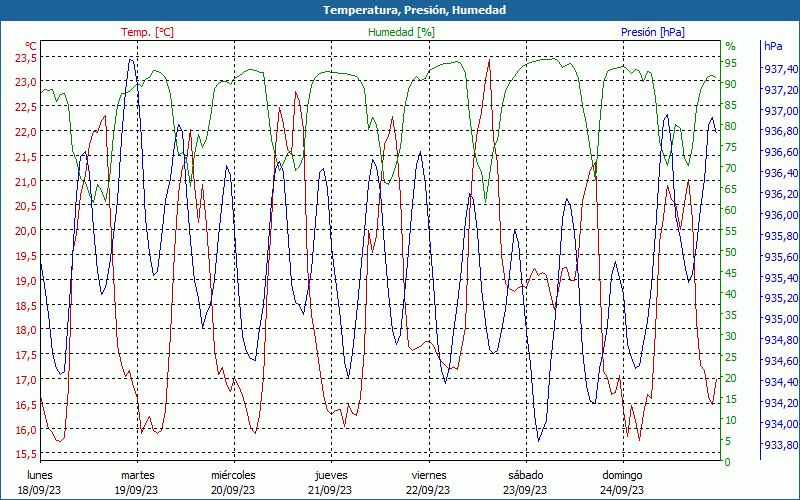Click the jueves 21/09/23 date label
The image size is (800, 500).
click(x=331, y=483)
